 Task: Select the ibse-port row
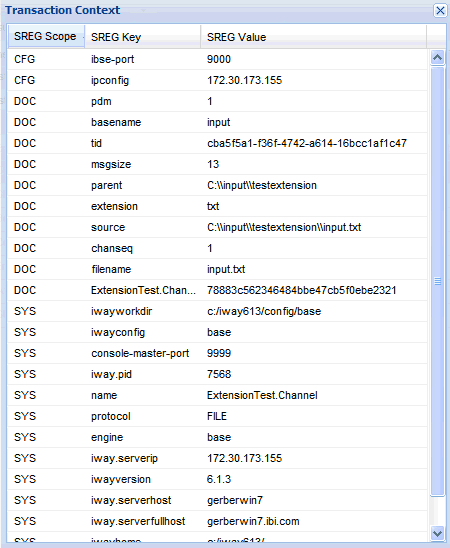click(217, 59)
